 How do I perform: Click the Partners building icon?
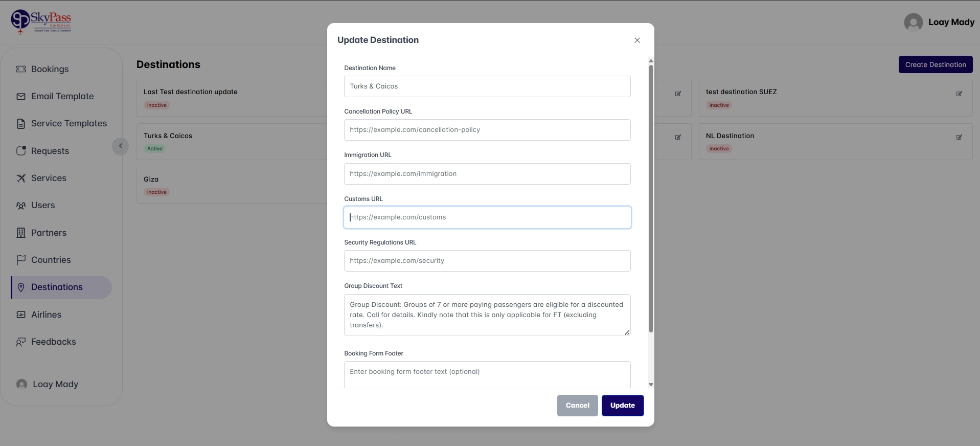pos(21,233)
